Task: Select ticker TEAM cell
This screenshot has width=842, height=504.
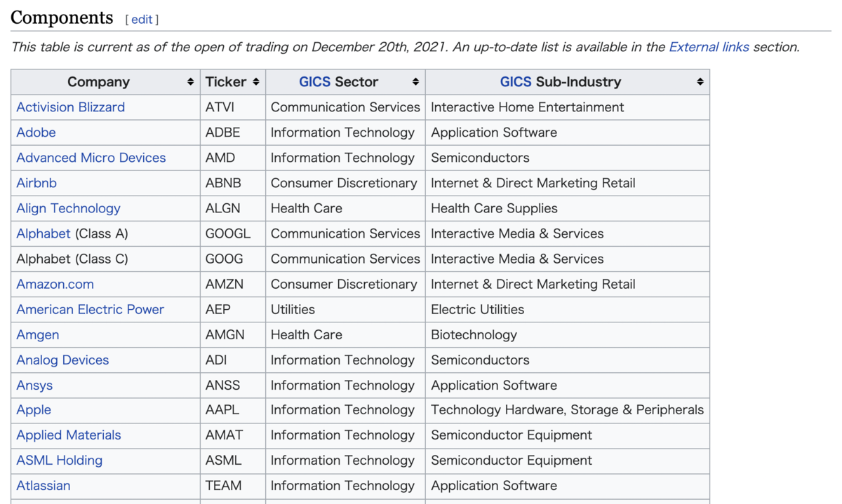Action: click(233, 486)
